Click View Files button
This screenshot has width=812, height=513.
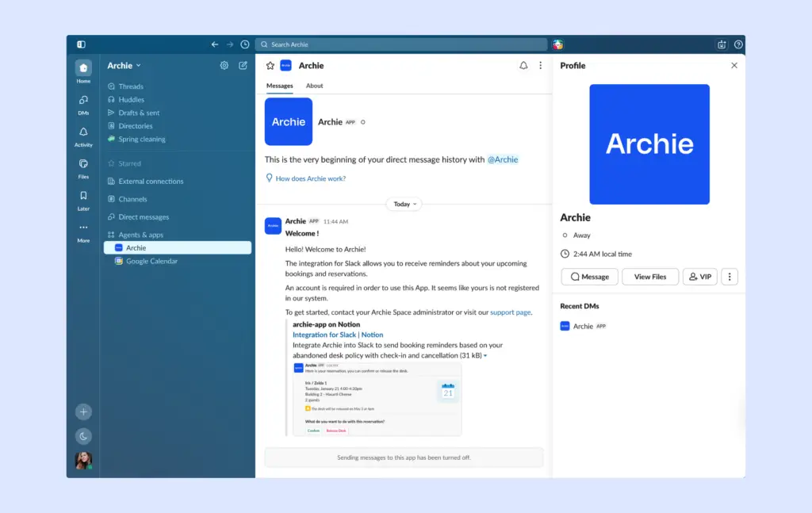[x=650, y=277]
